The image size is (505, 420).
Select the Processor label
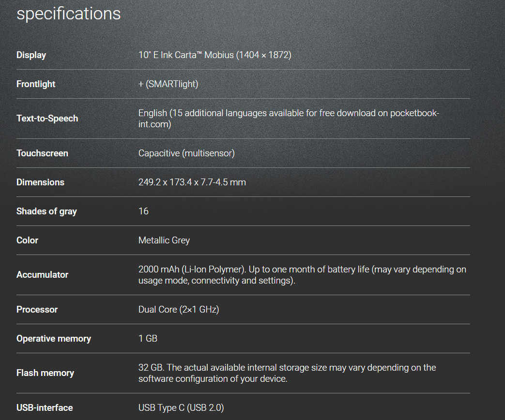[x=37, y=310]
